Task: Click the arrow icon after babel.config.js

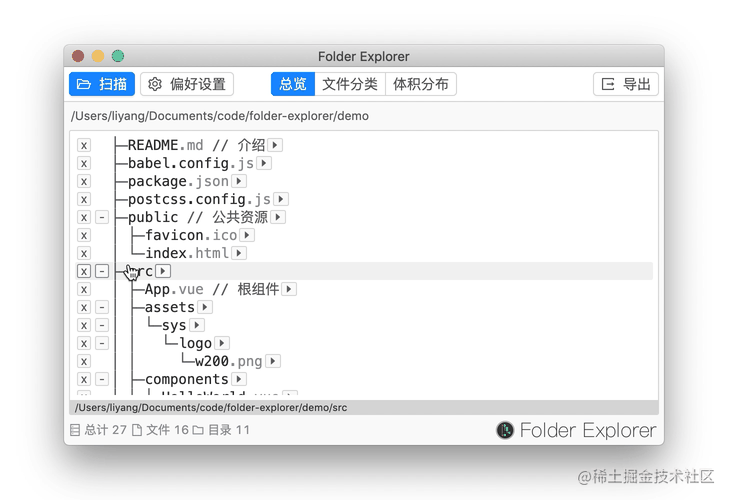Action: click(x=264, y=163)
